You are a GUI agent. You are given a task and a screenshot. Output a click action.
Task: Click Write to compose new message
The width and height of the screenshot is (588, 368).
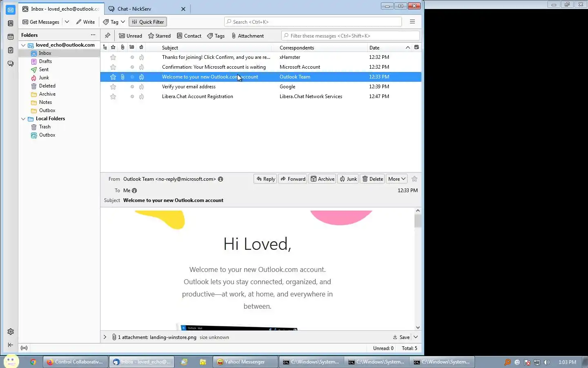[x=85, y=22]
